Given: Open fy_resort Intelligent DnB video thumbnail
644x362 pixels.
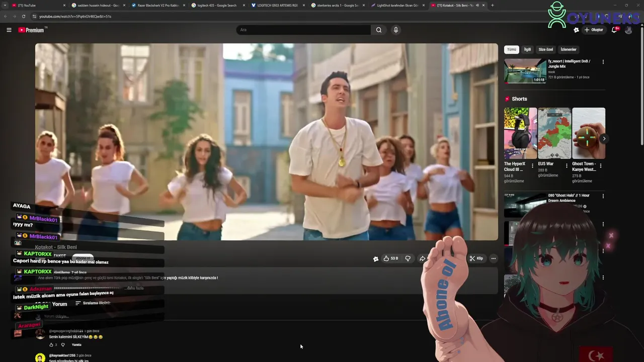Looking at the screenshot, I should (525, 71).
